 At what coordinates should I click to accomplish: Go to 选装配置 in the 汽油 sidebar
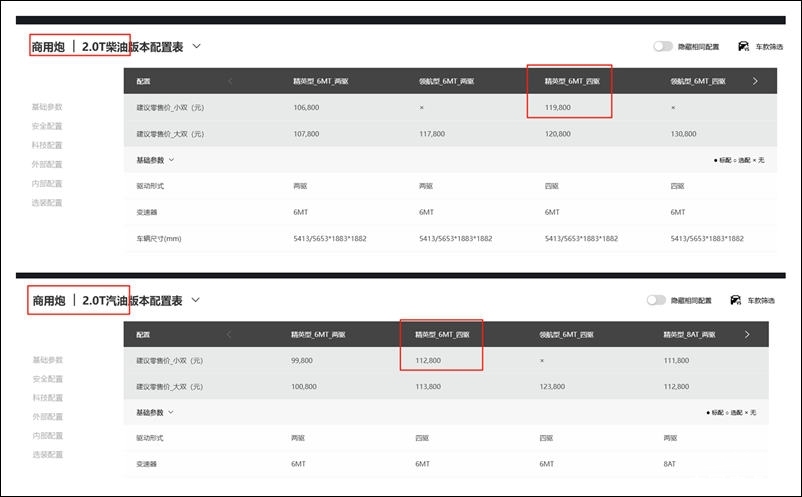coord(48,455)
